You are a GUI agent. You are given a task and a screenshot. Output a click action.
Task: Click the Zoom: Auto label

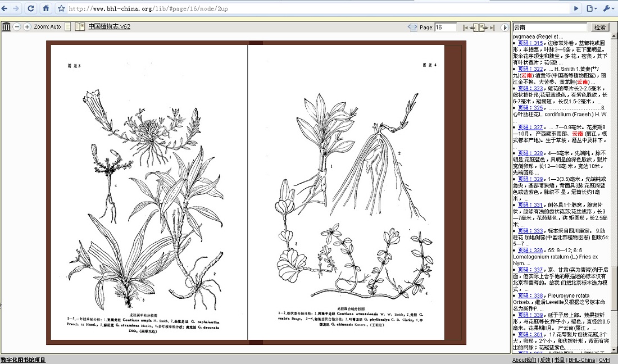tap(47, 27)
